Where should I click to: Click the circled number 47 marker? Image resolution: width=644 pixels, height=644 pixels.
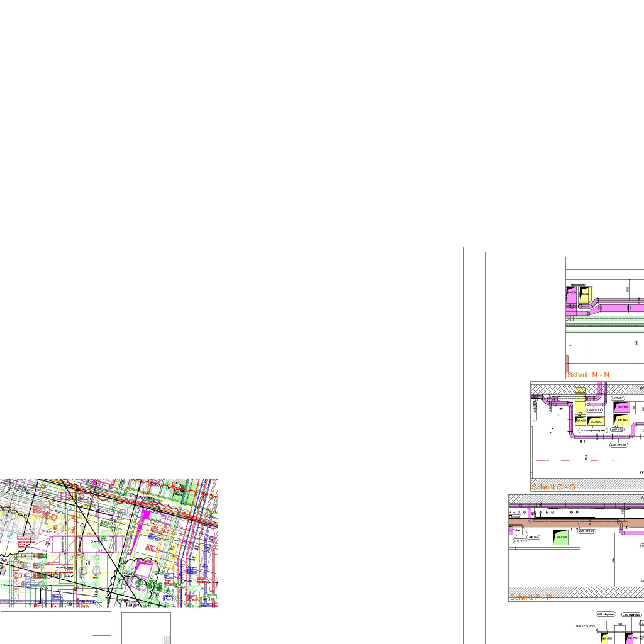click(x=9, y=535)
